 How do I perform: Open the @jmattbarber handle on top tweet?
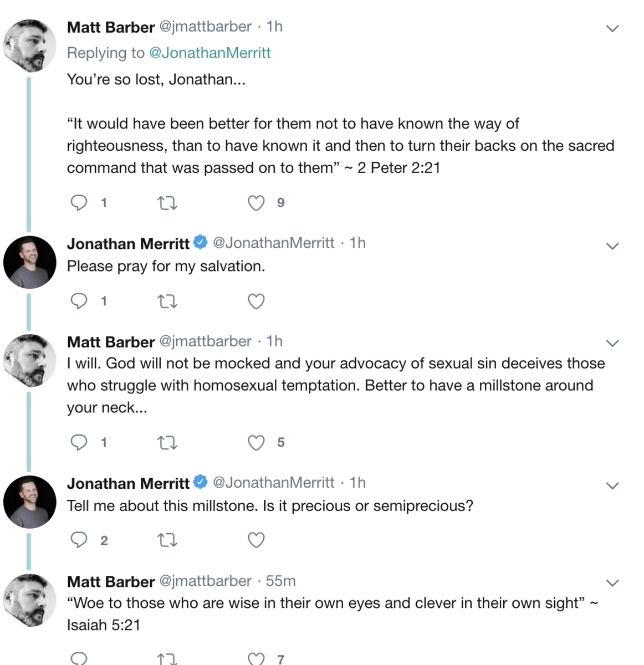[x=206, y=27]
